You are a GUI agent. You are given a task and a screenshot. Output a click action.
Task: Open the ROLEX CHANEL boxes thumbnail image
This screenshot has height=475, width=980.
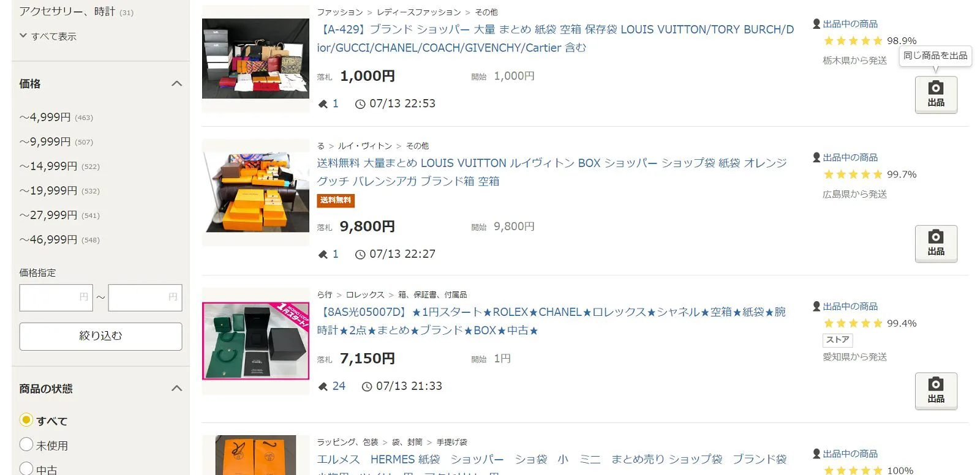[x=256, y=341]
